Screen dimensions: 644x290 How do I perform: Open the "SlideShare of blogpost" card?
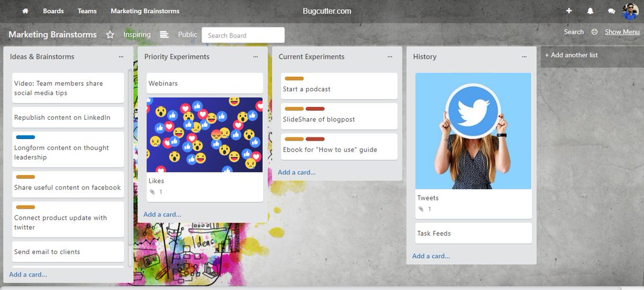coord(339,116)
